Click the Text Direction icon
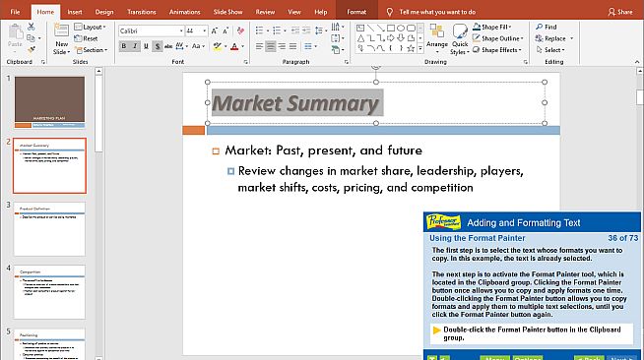 click(x=336, y=27)
